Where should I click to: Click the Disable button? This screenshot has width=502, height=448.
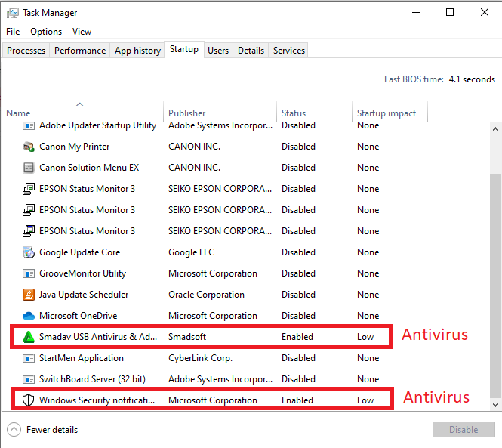464,429
